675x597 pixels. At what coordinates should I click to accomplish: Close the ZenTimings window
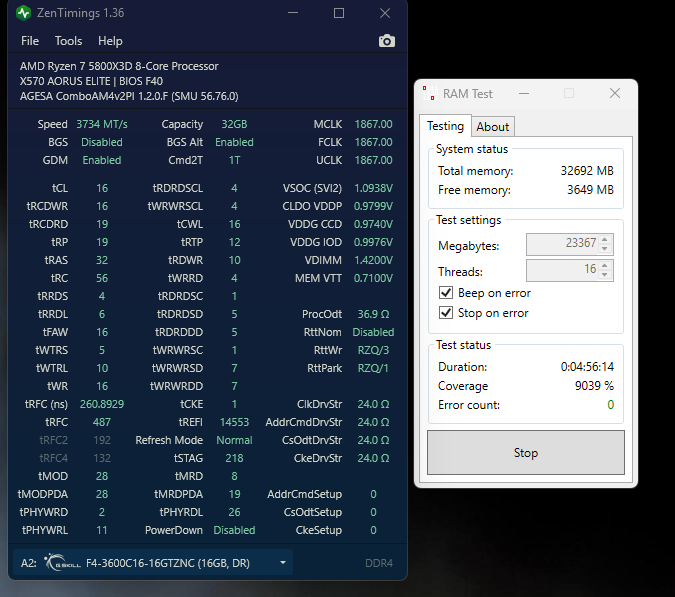click(385, 13)
